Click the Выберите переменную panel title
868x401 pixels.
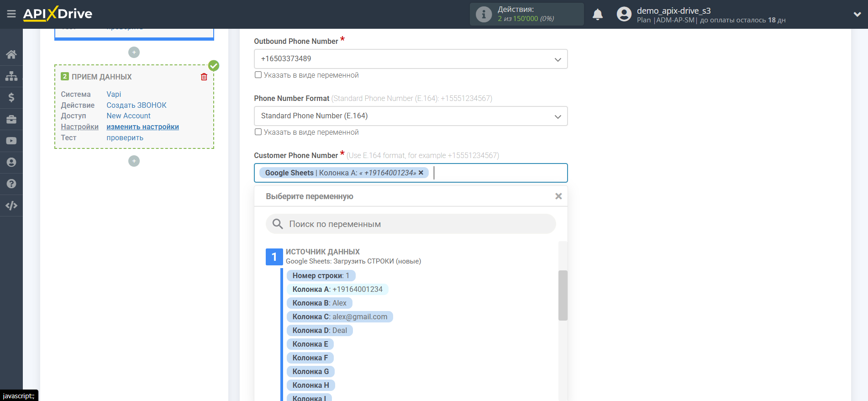click(x=310, y=196)
